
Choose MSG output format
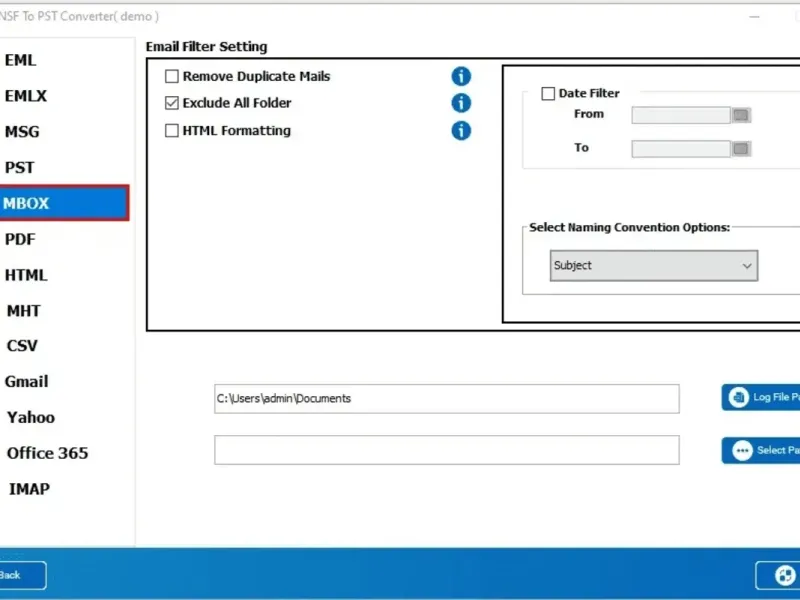tap(22, 132)
